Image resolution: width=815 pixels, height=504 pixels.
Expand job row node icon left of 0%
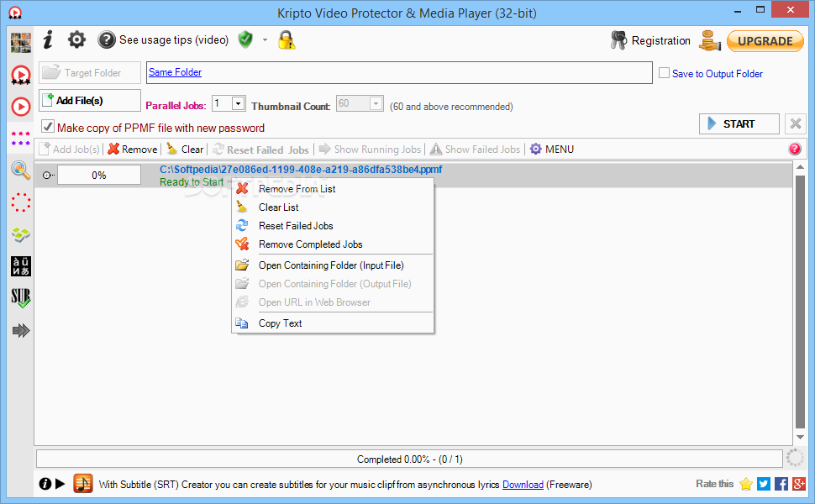point(47,175)
